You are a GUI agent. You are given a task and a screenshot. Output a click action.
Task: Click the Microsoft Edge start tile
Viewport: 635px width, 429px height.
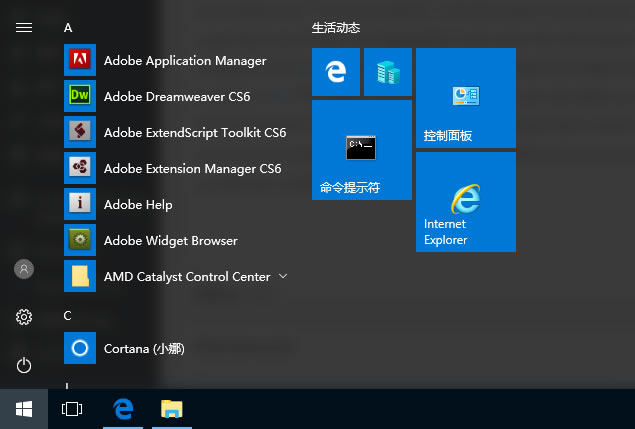point(336,72)
